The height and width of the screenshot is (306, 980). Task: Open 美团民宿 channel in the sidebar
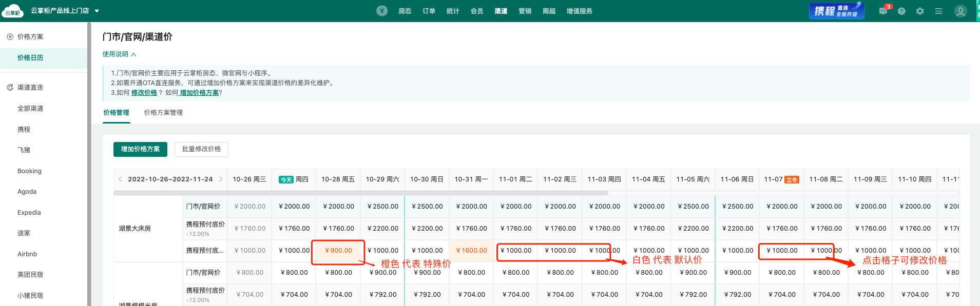click(x=30, y=275)
